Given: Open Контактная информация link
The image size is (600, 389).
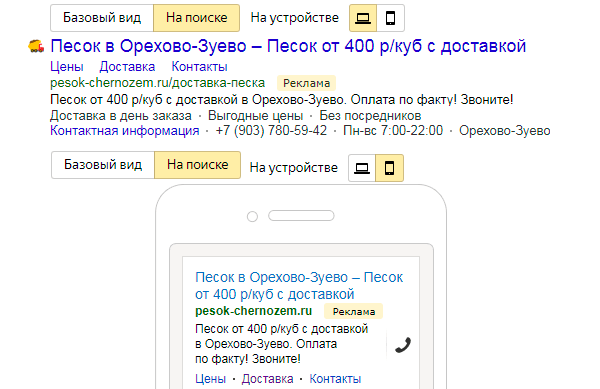Looking at the screenshot, I should click(x=125, y=131).
